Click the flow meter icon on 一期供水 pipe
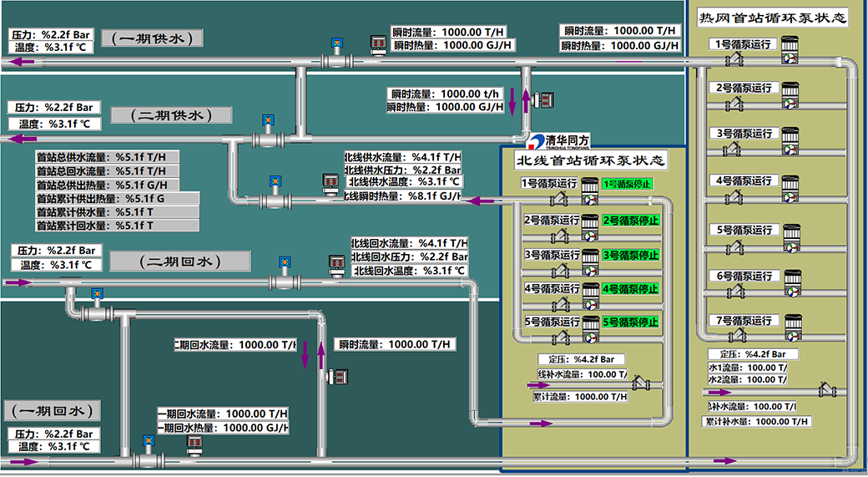 coord(336,54)
